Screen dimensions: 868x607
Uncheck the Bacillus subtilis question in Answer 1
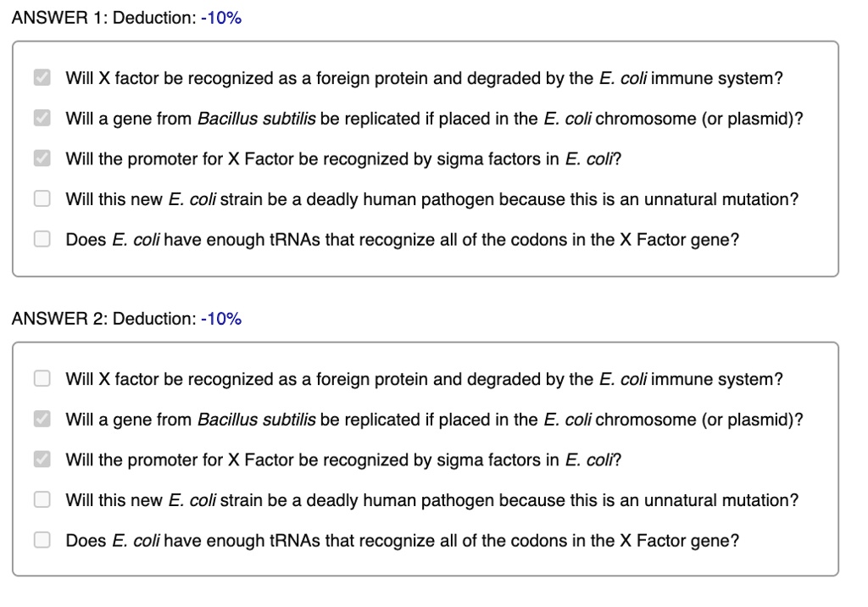(41, 118)
